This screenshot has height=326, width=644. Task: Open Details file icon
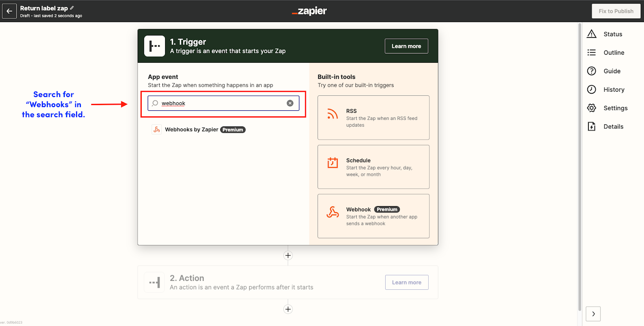(x=591, y=126)
